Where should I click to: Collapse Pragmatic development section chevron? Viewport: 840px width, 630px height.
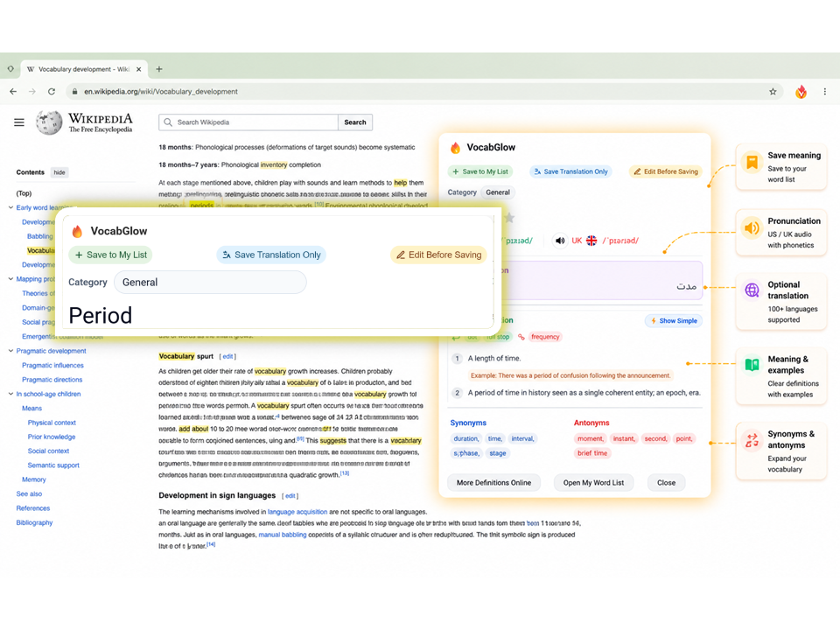point(10,351)
